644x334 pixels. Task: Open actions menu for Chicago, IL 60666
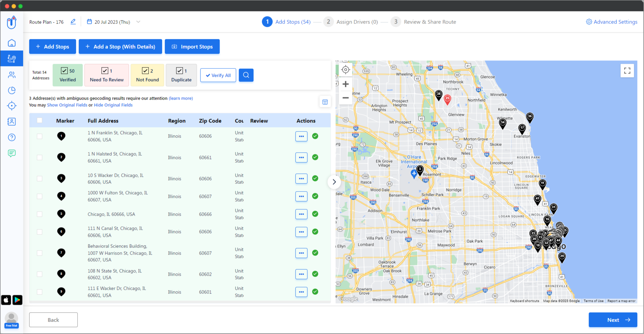(x=301, y=214)
